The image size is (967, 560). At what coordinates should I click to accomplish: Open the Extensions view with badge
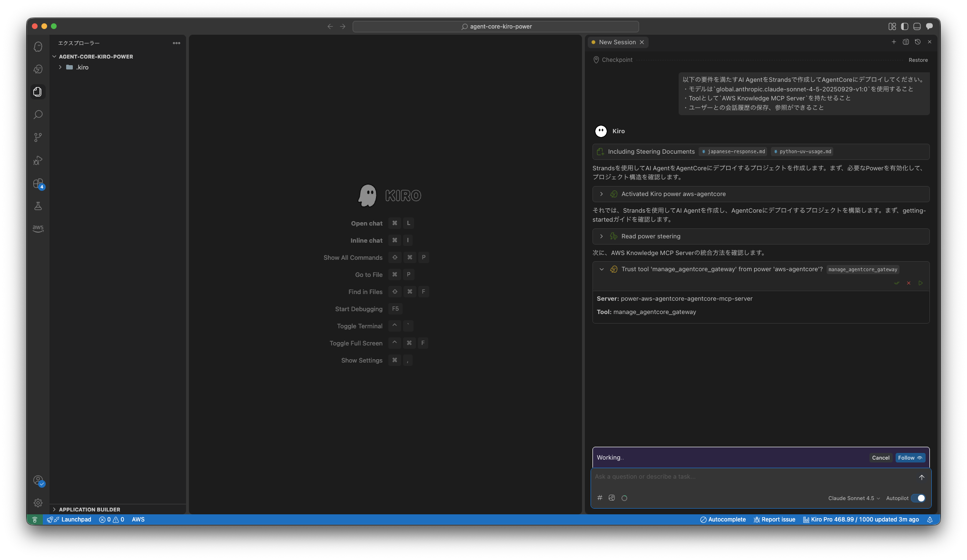(x=38, y=184)
